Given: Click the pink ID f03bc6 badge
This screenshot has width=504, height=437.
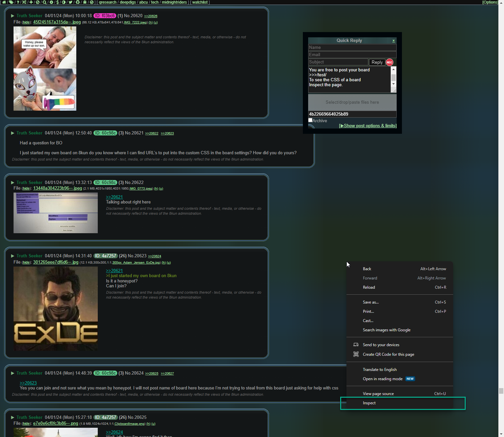Looking at the screenshot, I should [105, 16].
